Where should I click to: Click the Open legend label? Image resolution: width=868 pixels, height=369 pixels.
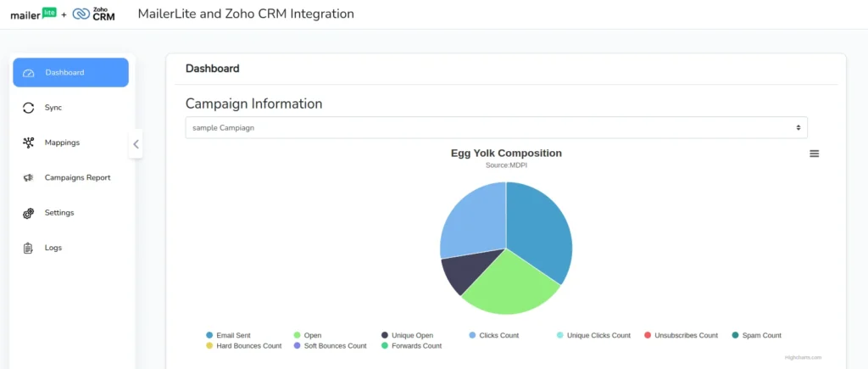click(313, 336)
